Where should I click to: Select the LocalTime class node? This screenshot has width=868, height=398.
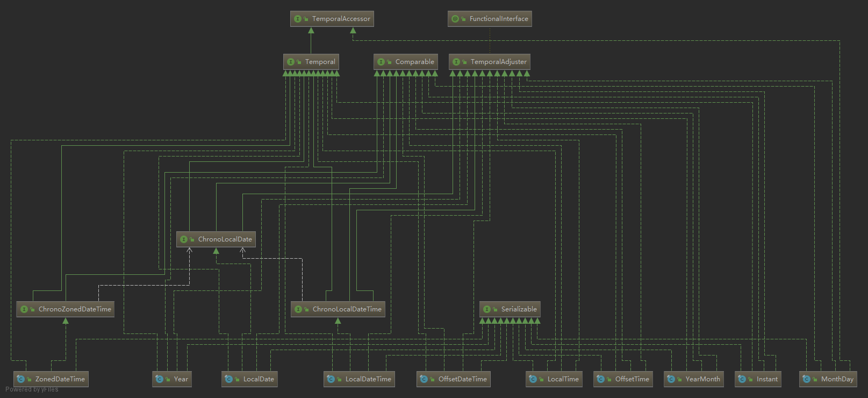(554, 379)
